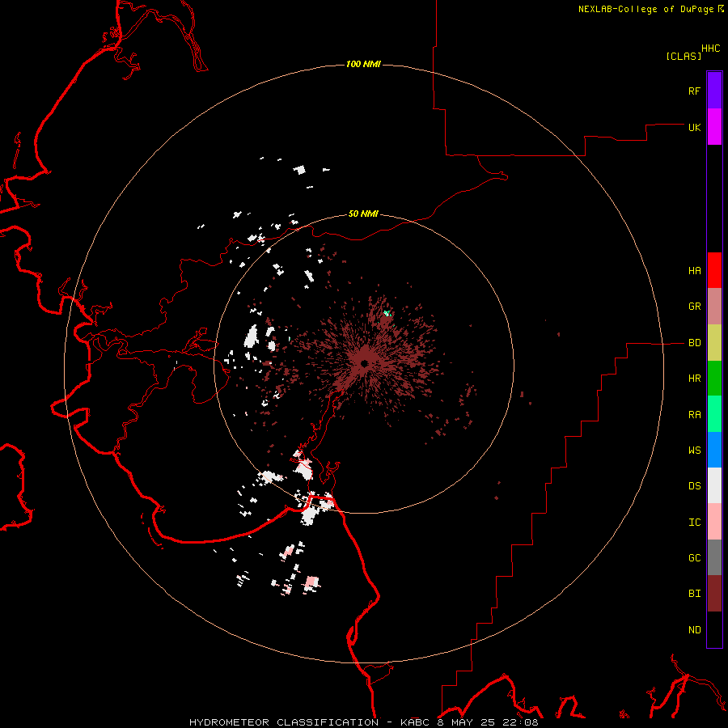The height and width of the screenshot is (728, 728).
Task: Click the HHC product code label
Action: pyautogui.click(x=711, y=49)
